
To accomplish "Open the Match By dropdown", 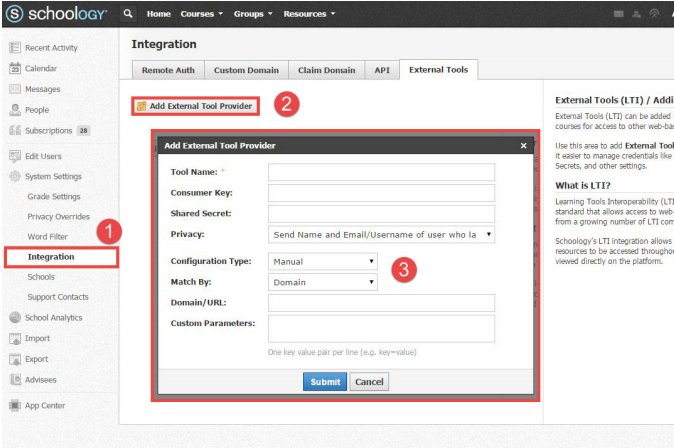I will (323, 282).
